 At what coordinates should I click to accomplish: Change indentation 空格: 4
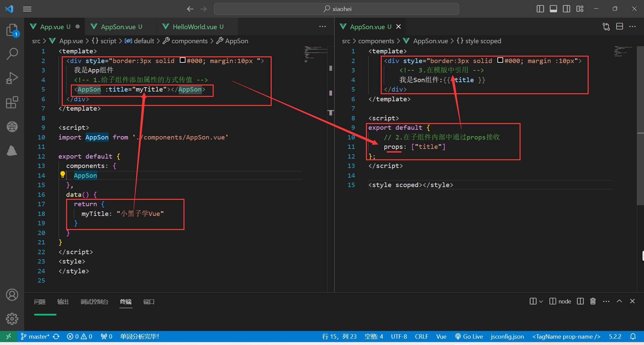click(x=374, y=336)
